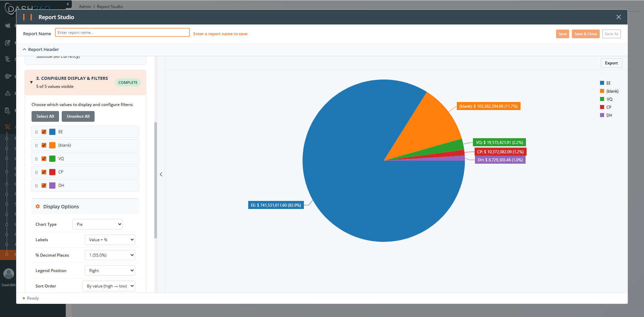Viewport: 644px width, 317px height.
Task: Click the COMPLETE status badge
Action: 128,83
